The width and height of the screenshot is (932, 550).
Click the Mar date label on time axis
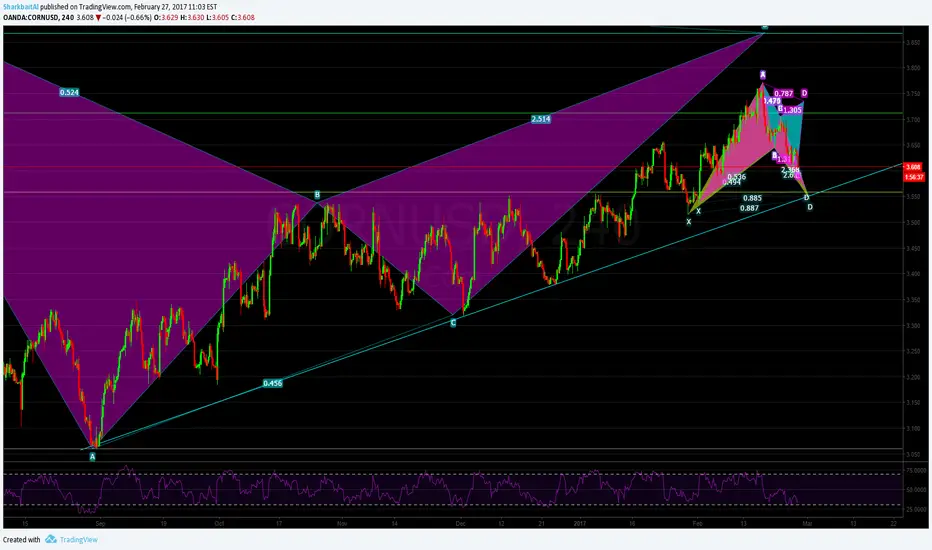(x=807, y=524)
